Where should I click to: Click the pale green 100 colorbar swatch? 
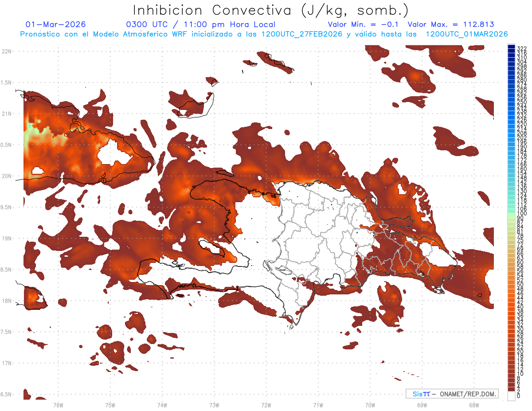pyautogui.click(x=511, y=215)
